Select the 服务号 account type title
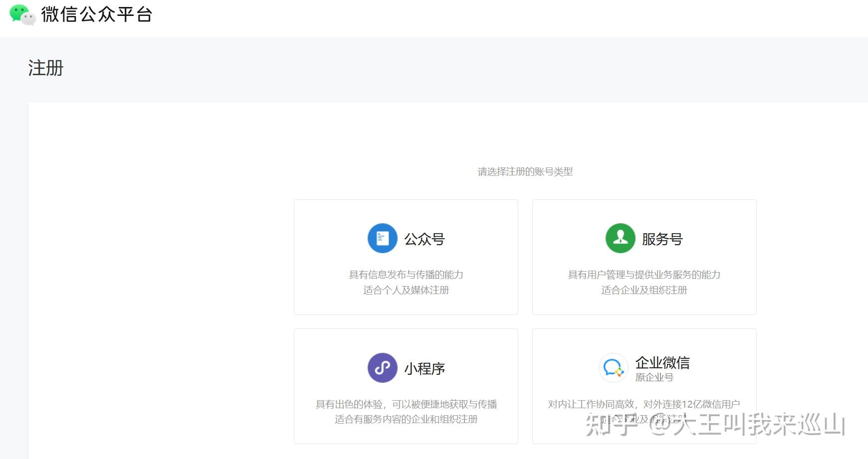 pyautogui.click(x=662, y=239)
